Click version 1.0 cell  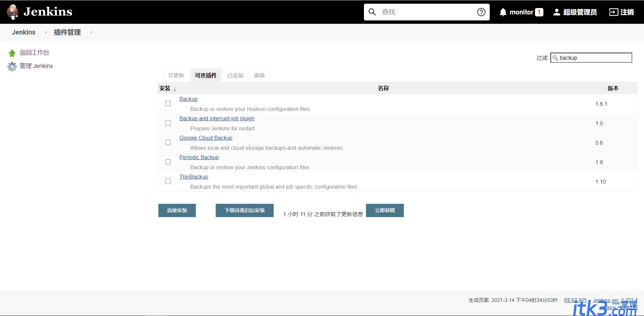599,123
